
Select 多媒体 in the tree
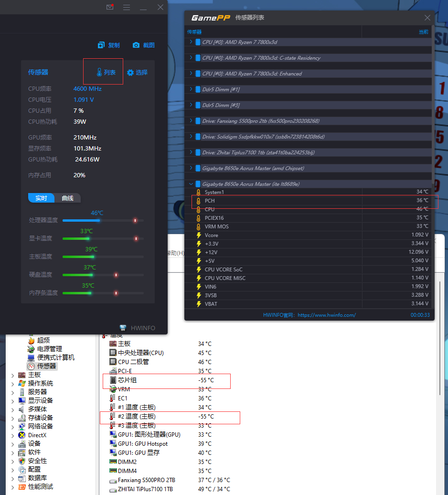click(37, 409)
